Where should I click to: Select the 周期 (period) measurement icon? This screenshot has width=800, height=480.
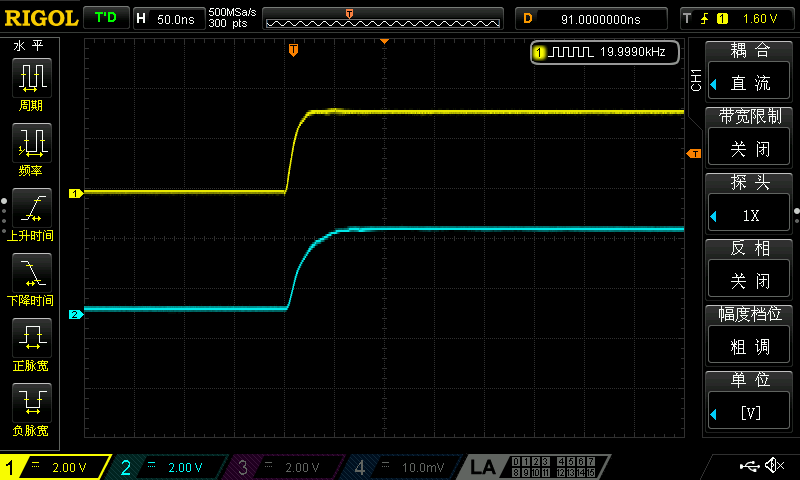[x=32, y=78]
